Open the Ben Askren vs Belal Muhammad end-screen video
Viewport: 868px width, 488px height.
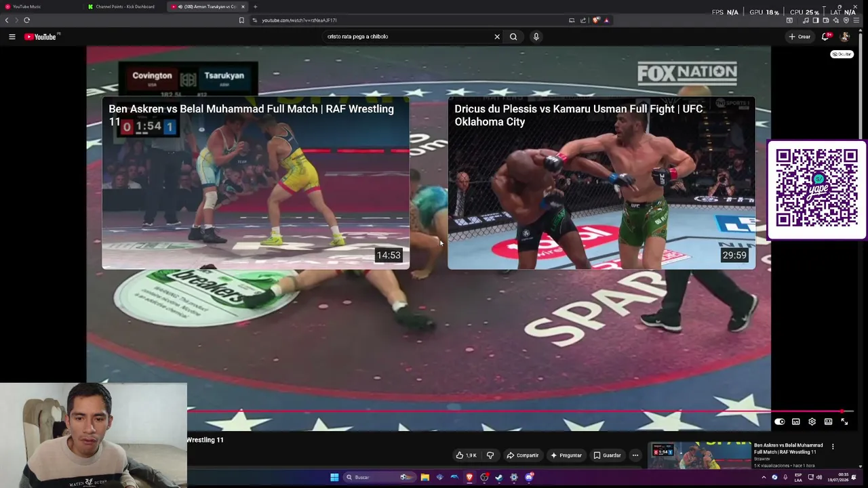coord(256,183)
